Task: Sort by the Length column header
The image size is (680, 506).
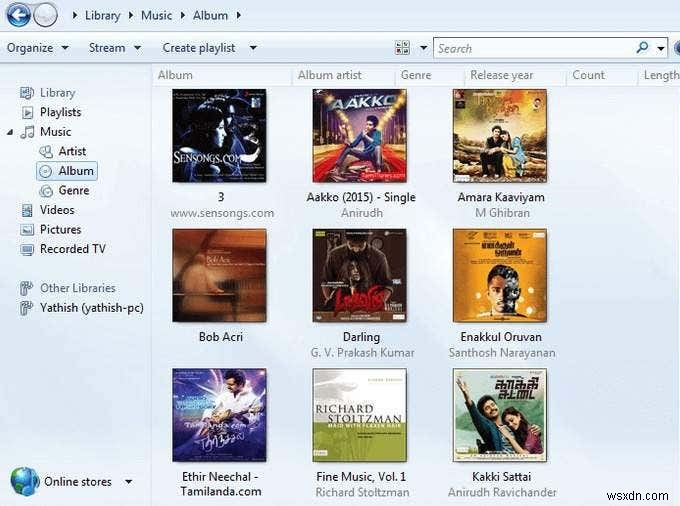Action: [x=659, y=75]
